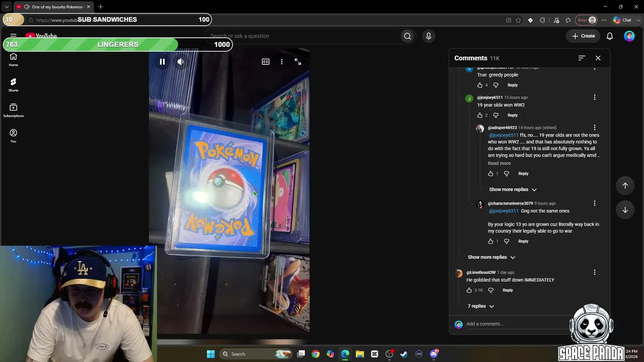Open the comments sort options
The image size is (644, 362).
(x=582, y=58)
